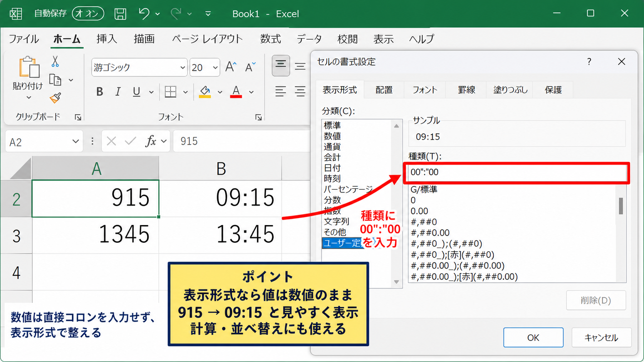
Task: Expand the Underline style dropdown arrow
Action: tap(151, 92)
